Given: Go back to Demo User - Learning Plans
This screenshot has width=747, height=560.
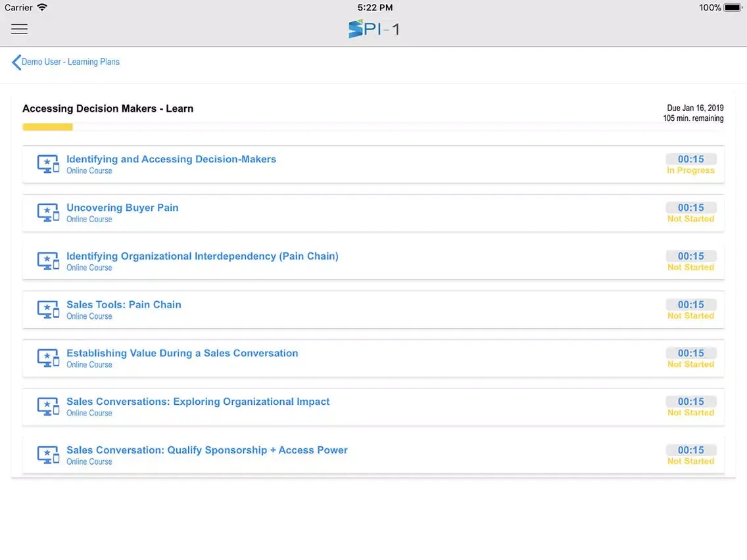Looking at the screenshot, I should (70, 62).
